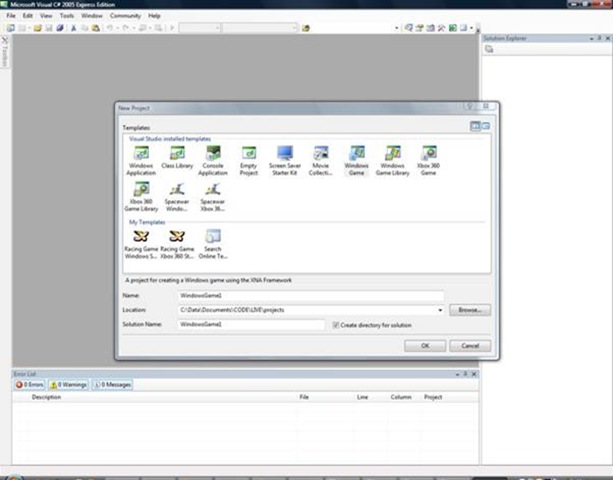Select the Movie Collection starter kit
Screen dimensions: 613x480
pyautogui.click(x=321, y=153)
